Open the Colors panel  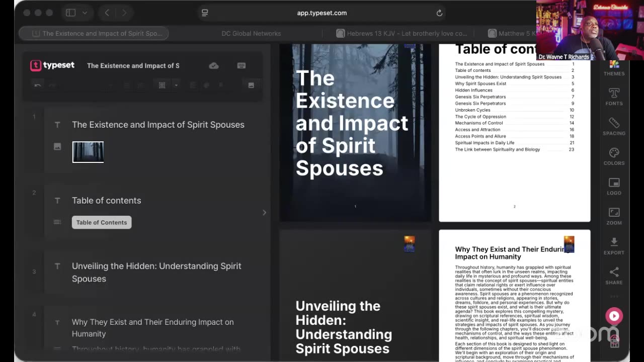click(x=614, y=156)
